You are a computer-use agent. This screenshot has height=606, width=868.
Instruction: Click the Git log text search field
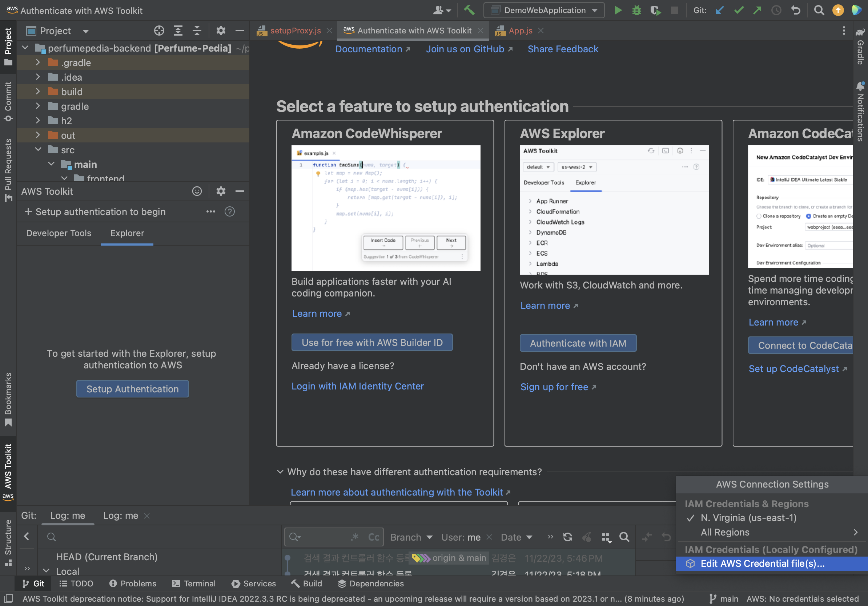tap(321, 537)
